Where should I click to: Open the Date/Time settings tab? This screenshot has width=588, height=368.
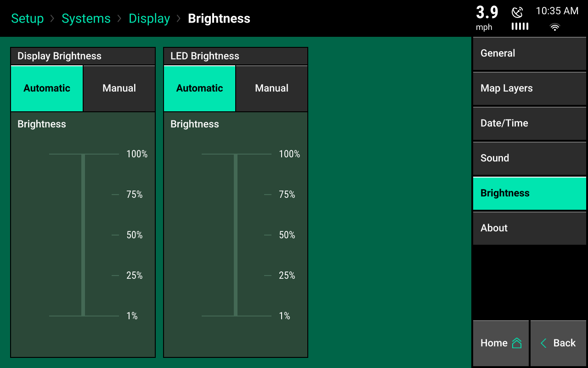pyautogui.click(x=530, y=123)
